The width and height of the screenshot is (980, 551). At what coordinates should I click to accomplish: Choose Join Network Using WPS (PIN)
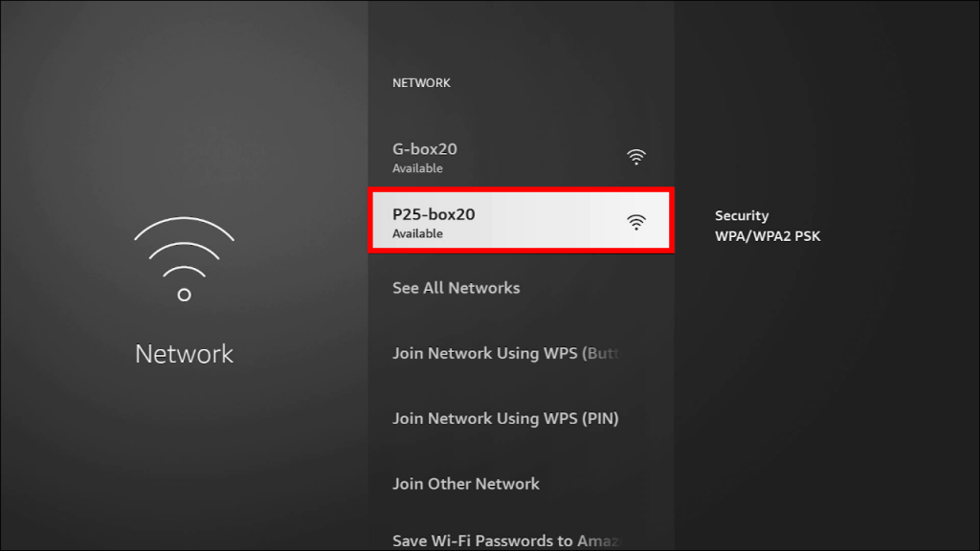[507, 418]
